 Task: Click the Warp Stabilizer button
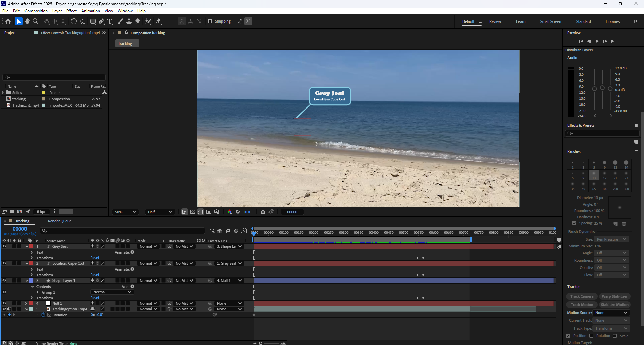[614, 296]
